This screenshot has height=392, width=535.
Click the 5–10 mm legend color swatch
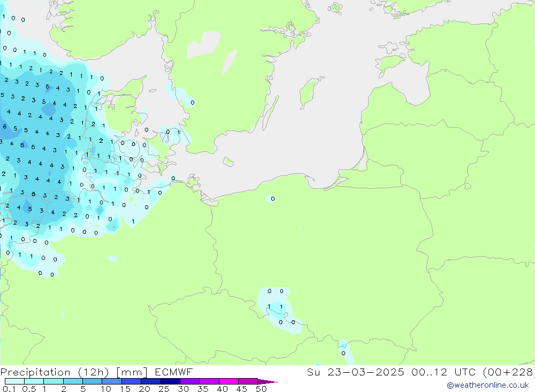click(x=92, y=381)
